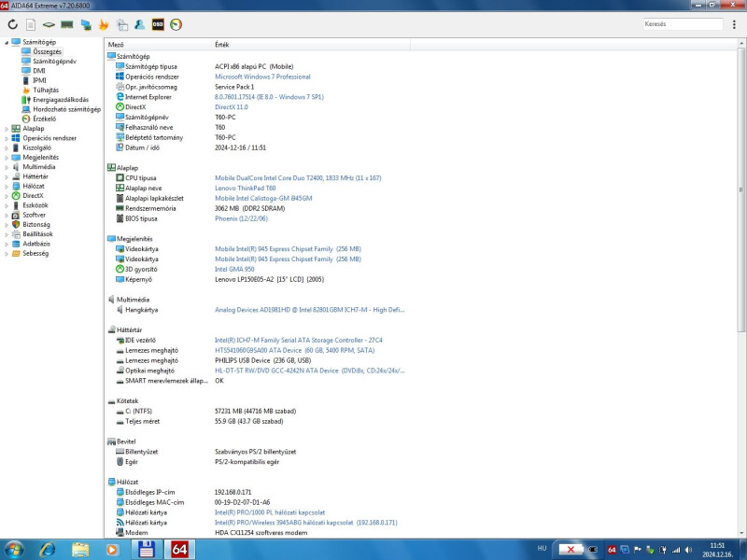Select IPMI tree item

39,80
